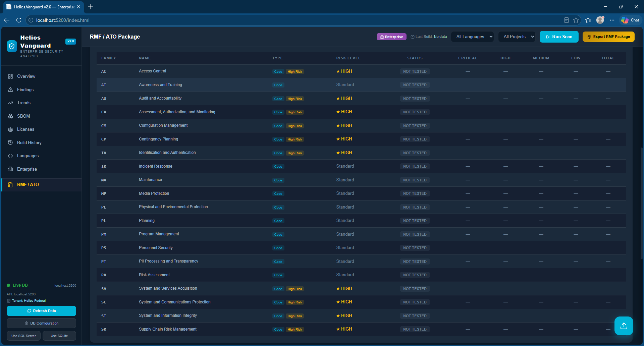644x346 pixels.
Task: Reload the page with refresh icon
Action: 19,20
